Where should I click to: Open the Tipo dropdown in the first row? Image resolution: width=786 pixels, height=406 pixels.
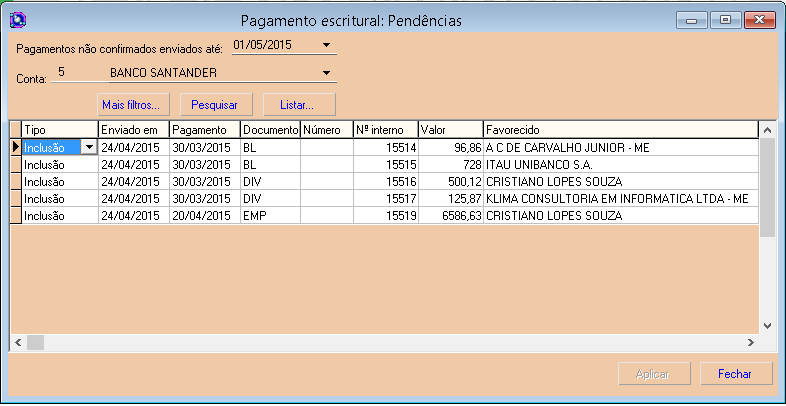(x=89, y=147)
